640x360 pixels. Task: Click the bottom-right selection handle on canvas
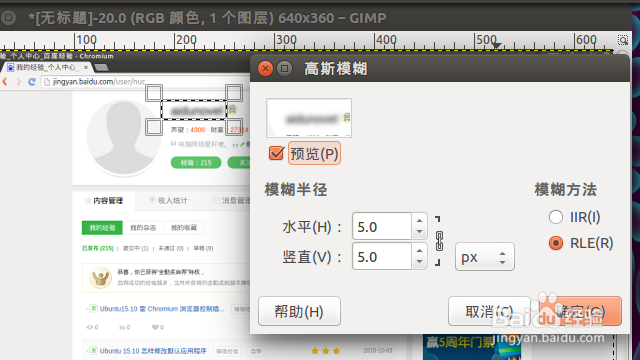coord(234,127)
